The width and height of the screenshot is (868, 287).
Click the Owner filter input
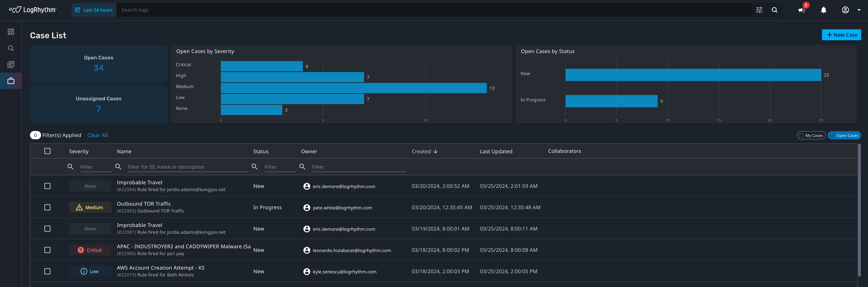[x=359, y=167]
